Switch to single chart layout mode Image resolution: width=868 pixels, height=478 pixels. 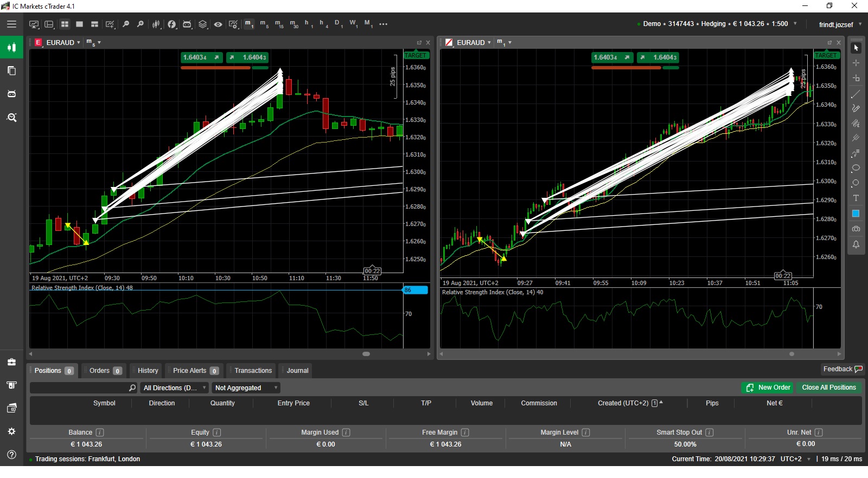coord(79,24)
